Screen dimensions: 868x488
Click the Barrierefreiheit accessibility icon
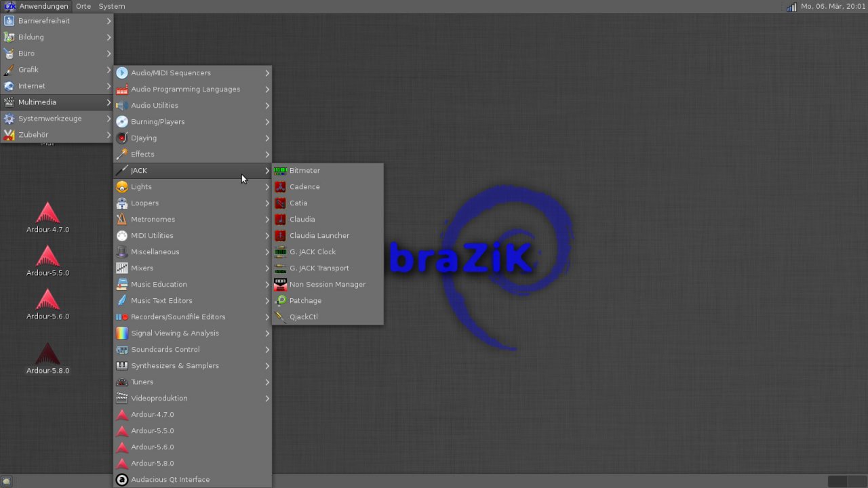click(x=9, y=21)
